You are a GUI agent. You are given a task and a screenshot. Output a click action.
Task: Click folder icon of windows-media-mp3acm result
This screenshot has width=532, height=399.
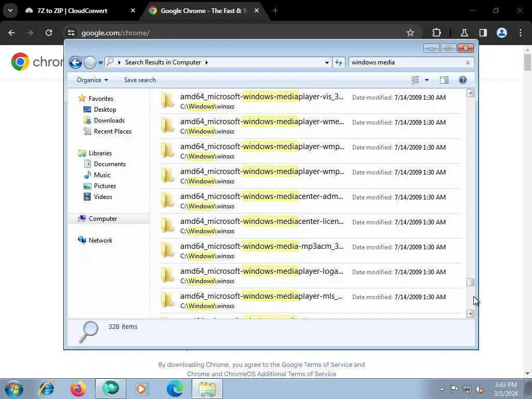point(168,250)
